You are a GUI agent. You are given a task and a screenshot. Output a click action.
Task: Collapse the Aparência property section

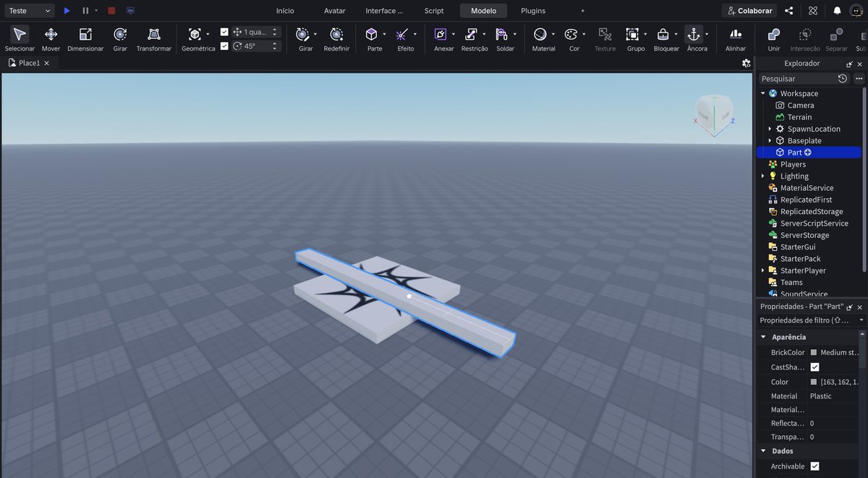click(x=763, y=337)
